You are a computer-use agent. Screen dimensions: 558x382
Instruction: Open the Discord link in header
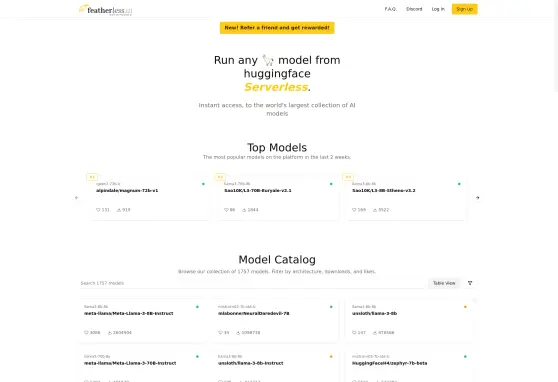[414, 9]
